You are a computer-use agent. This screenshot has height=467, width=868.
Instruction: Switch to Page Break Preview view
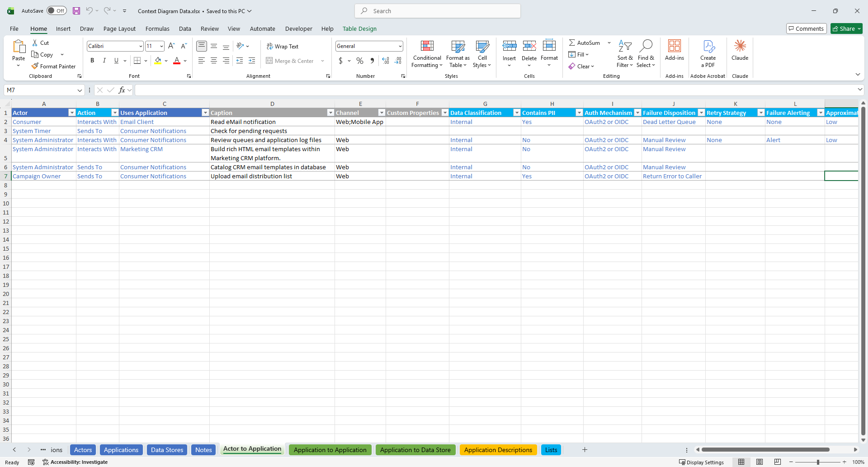point(777,462)
